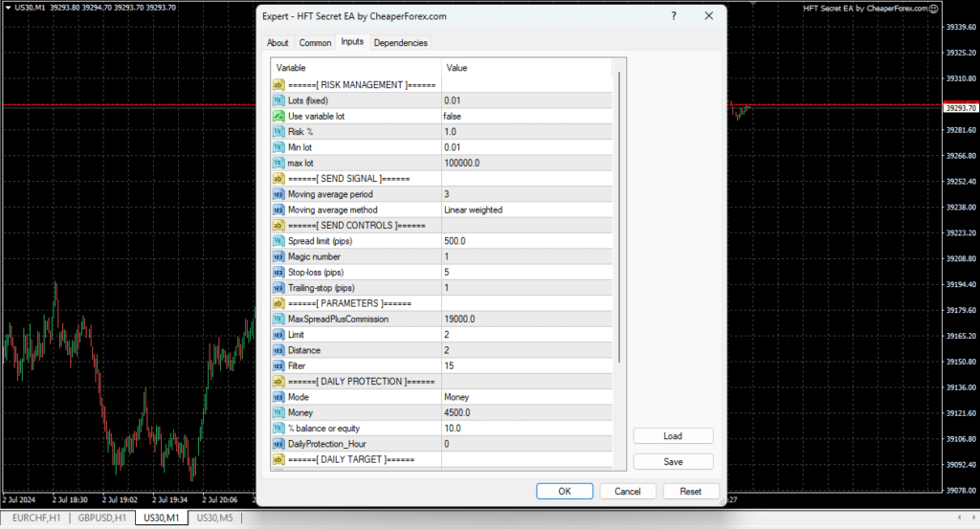
Task: Click the Load button
Action: tap(673, 436)
